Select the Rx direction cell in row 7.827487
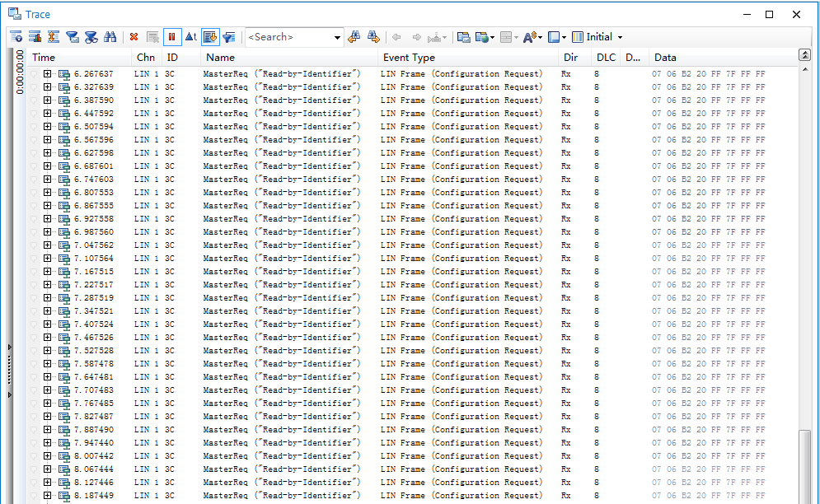 pos(566,417)
